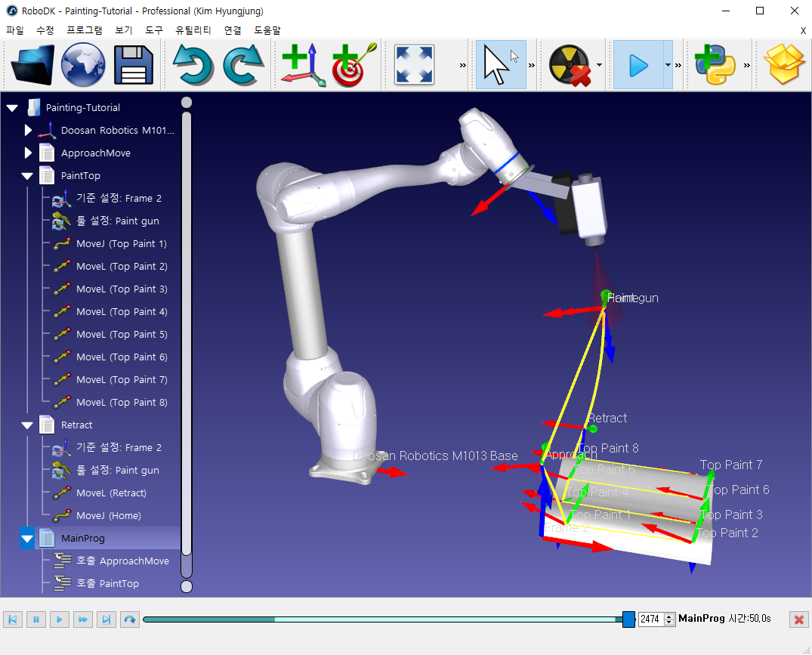Add a reference frame from toolbar

tap(303, 65)
